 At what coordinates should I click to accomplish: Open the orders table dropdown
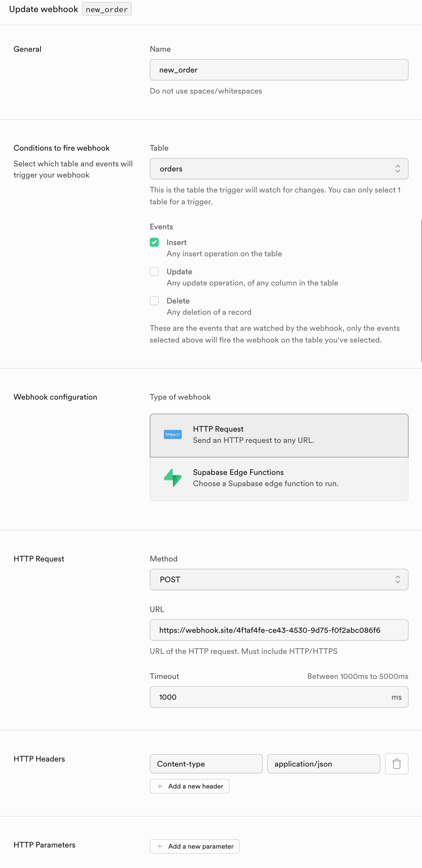(x=279, y=169)
